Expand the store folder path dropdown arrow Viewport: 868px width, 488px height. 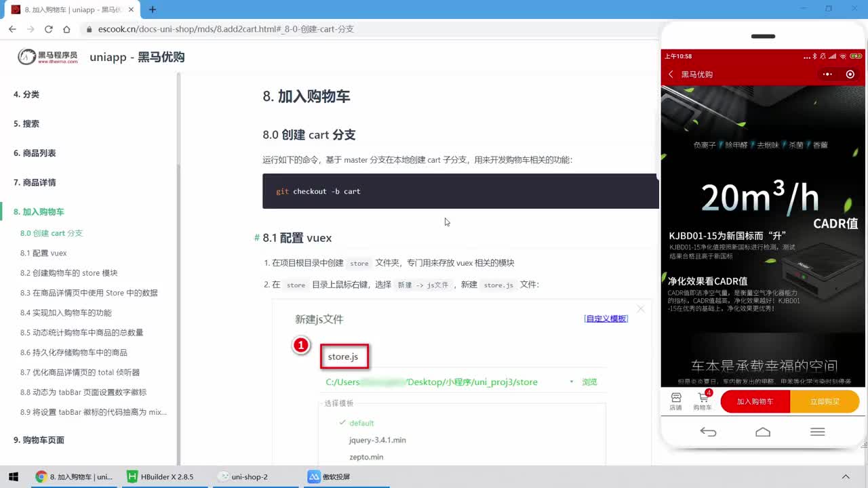point(572,382)
